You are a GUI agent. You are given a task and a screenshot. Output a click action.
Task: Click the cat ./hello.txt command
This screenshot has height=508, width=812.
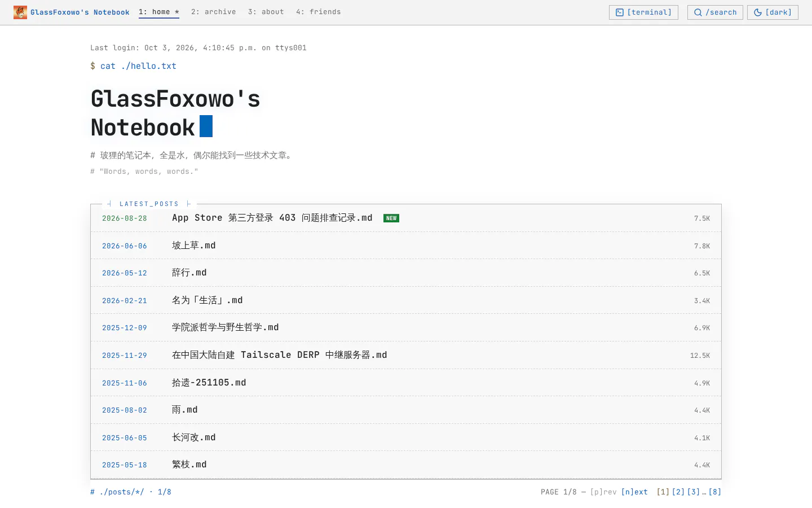tap(138, 66)
